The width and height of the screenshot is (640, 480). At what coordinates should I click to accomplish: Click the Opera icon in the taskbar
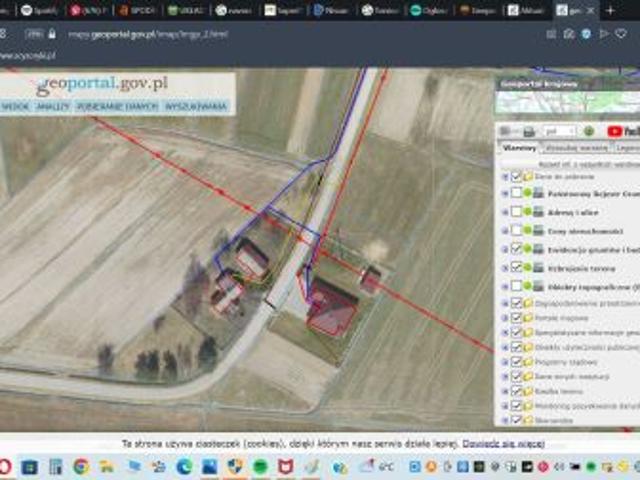5,467
